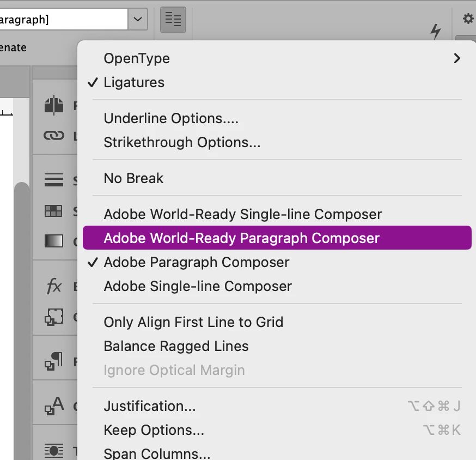Open the Links panel chain icon
The height and width of the screenshot is (460, 476).
tap(54, 136)
